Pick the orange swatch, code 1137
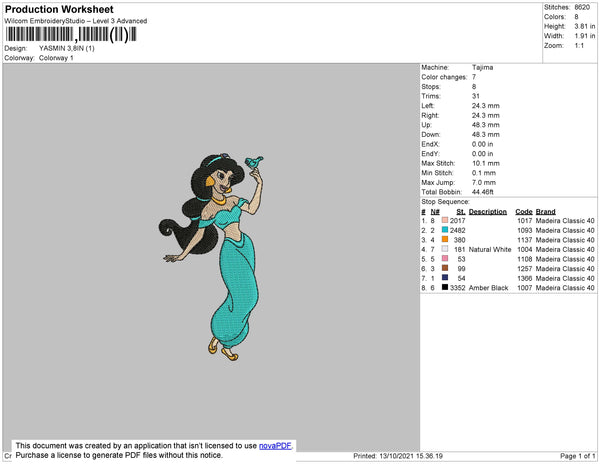This screenshot has height=464, width=600. pyautogui.click(x=445, y=239)
